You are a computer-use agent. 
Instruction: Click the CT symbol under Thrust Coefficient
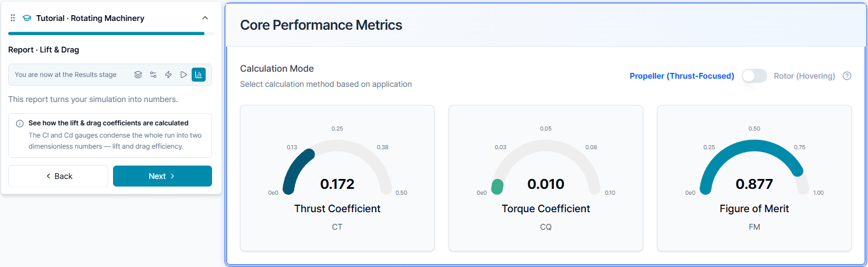point(337,227)
